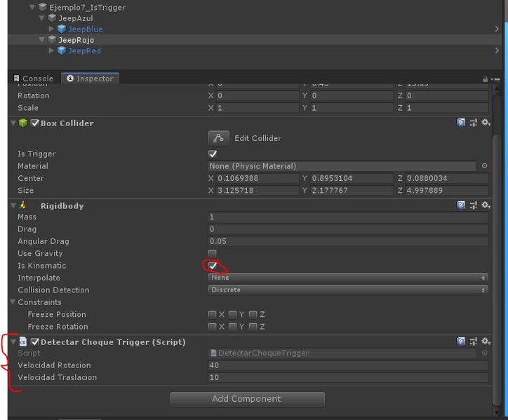Collapse the Ejemplo7_IsTrigger tree node

32,7
